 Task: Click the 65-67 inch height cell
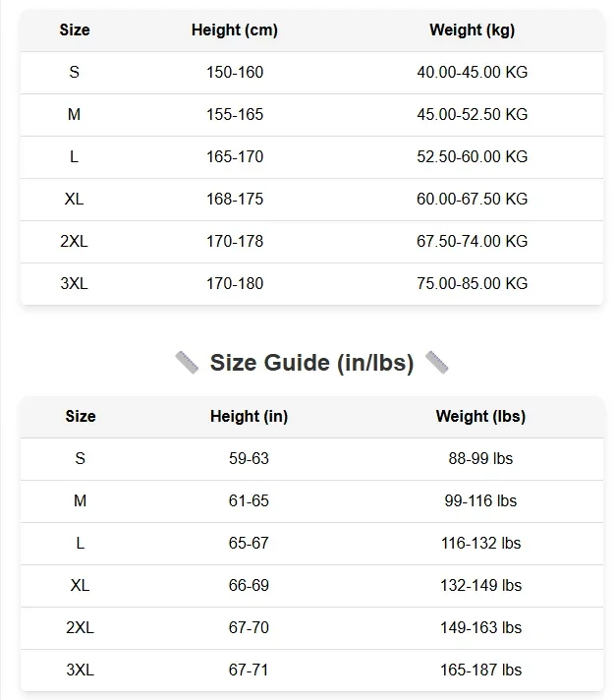click(x=249, y=544)
